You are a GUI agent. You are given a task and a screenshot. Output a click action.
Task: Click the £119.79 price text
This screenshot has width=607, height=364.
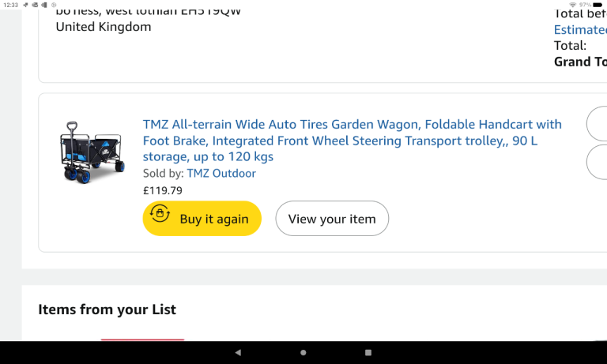(163, 190)
